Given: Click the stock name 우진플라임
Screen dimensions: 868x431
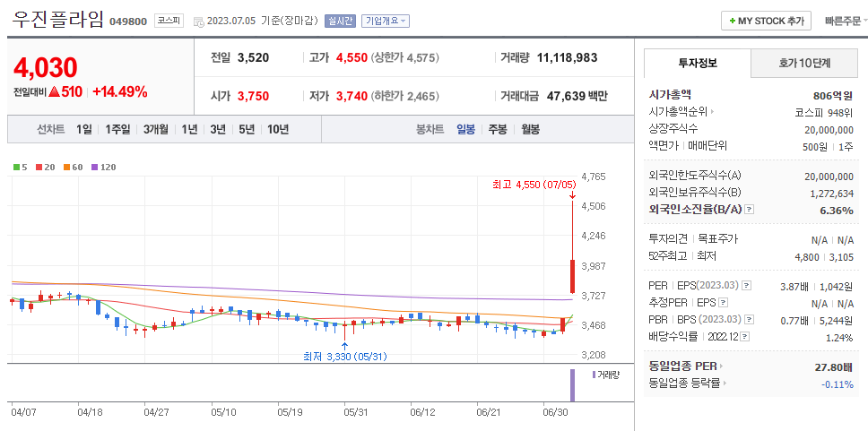Looking at the screenshot, I should tap(58, 20).
